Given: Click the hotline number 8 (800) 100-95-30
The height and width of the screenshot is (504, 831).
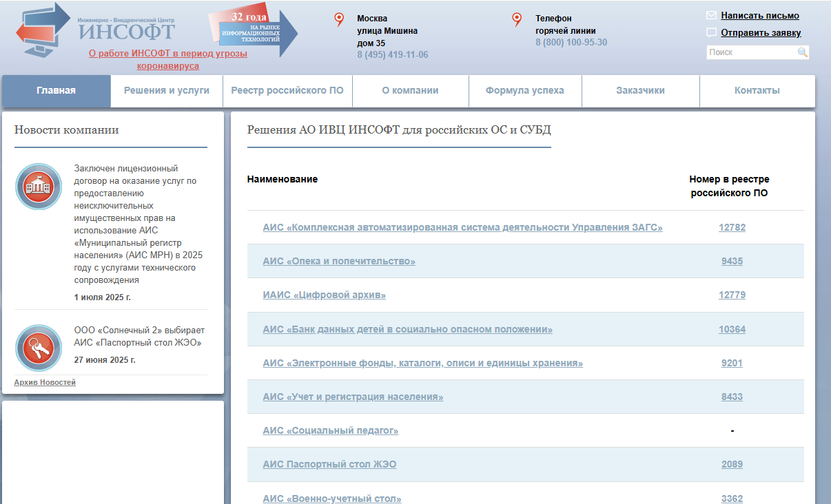Looking at the screenshot, I should point(571,42).
